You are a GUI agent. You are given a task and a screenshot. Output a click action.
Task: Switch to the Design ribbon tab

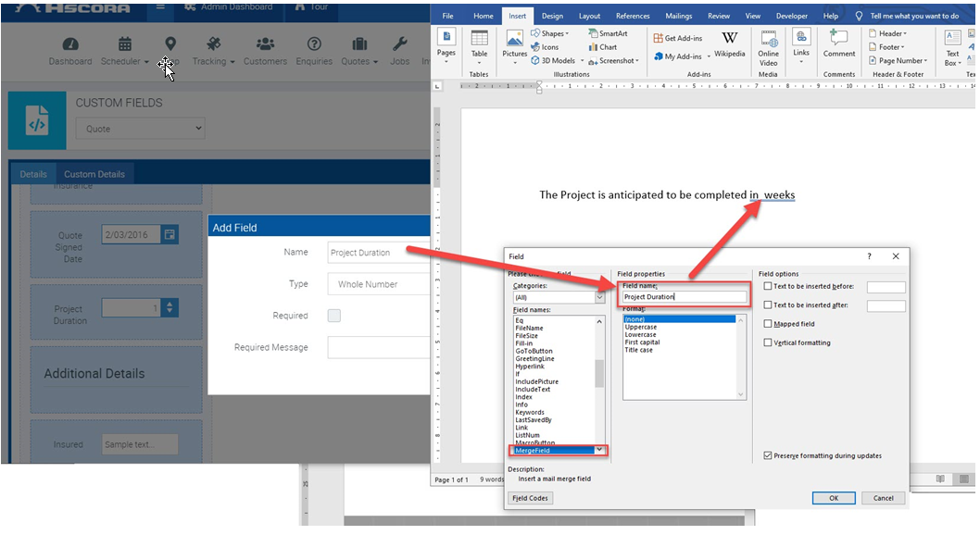(x=552, y=17)
